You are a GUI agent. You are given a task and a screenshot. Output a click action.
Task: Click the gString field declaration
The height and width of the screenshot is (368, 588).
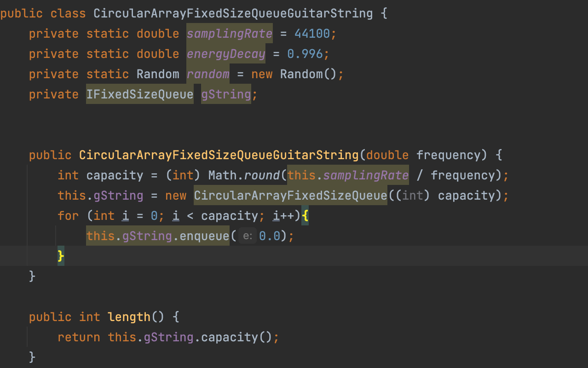point(225,94)
